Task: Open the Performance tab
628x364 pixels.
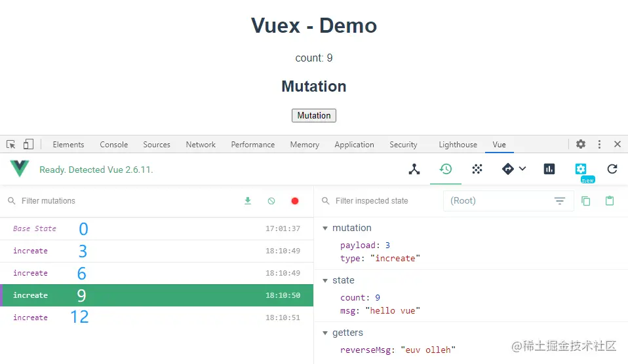Action: tap(253, 145)
